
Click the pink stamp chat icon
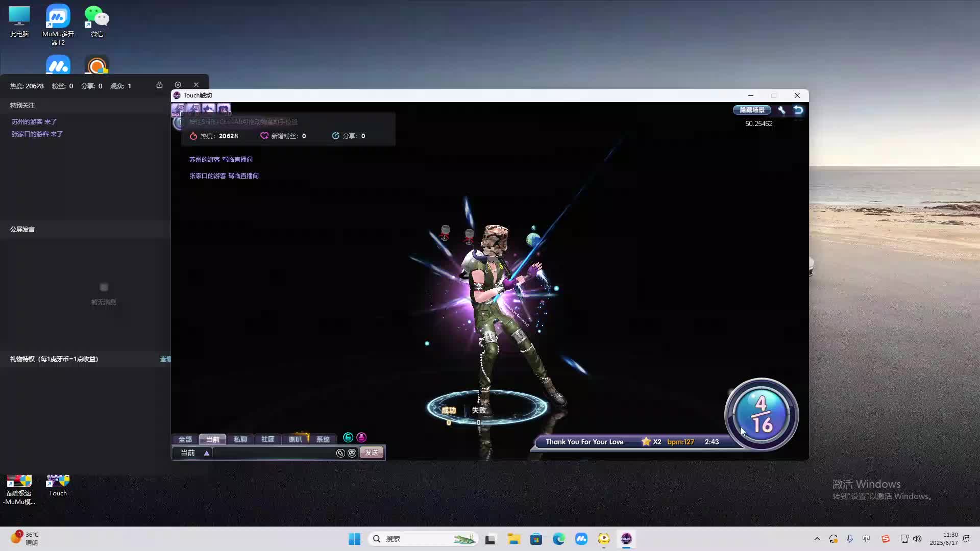361,438
